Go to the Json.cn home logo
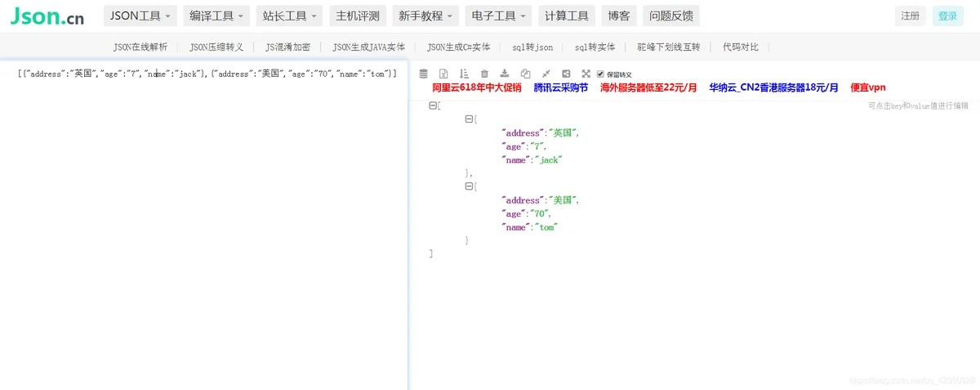The height and width of the screenshot is (390, 980). [x=47, y=16]
